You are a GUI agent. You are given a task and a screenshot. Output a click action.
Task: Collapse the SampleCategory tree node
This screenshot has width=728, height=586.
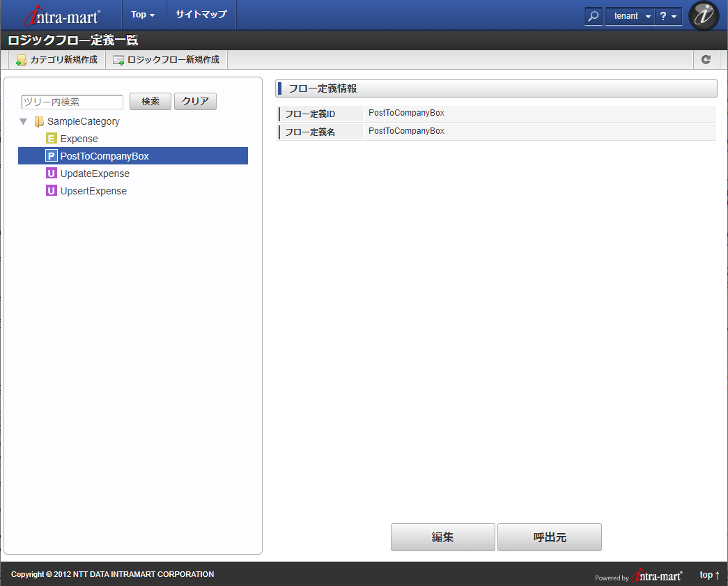(x=23, y=122)
